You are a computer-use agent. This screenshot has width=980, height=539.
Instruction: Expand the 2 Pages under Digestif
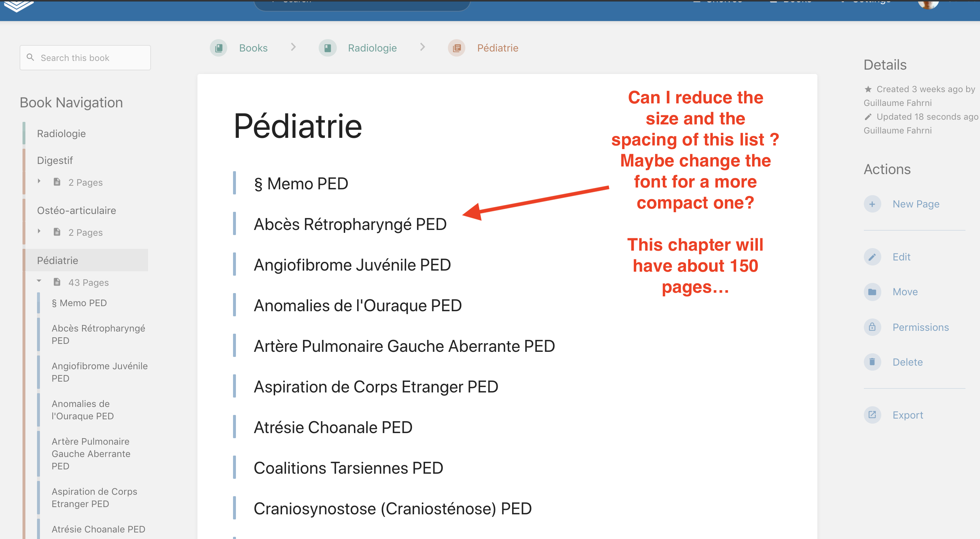[x=39, y=181]
